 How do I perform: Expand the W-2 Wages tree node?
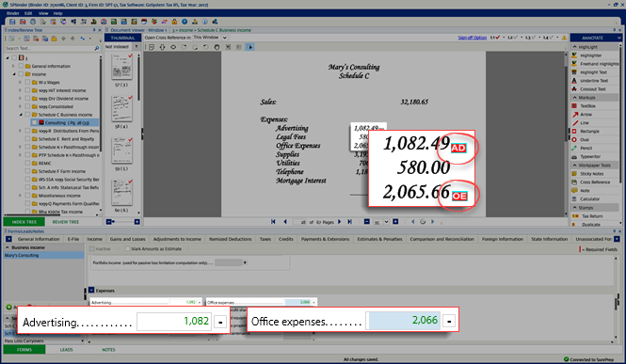click(21, 82)
